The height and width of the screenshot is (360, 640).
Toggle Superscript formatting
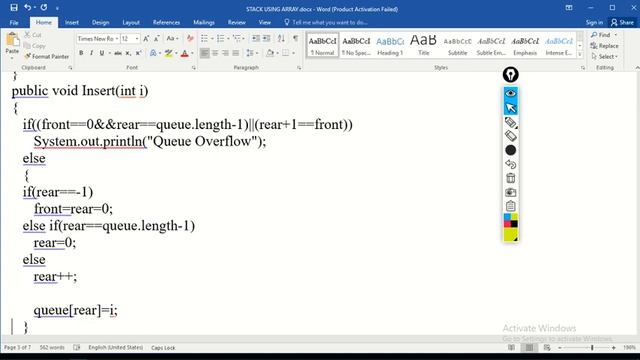coord(138,53)
